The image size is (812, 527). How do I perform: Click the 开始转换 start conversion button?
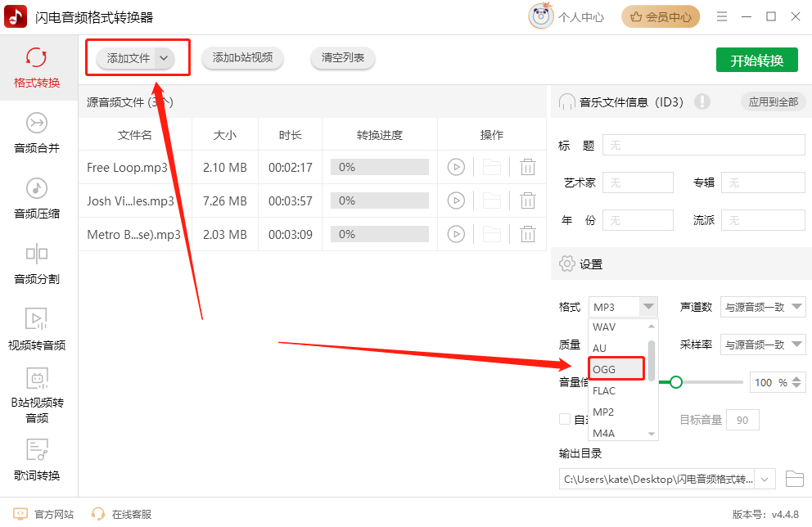[756, 61]
